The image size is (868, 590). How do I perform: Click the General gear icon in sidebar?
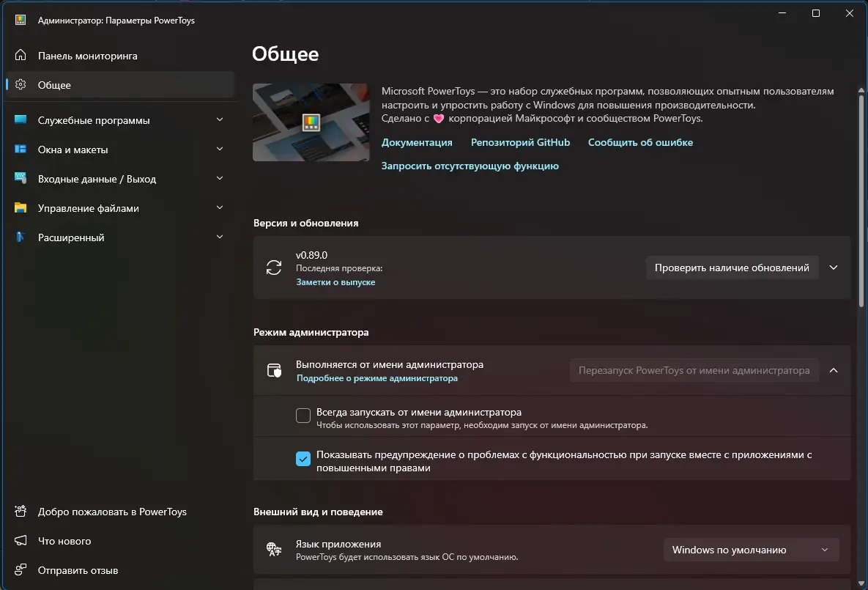[x=21, y=84]
